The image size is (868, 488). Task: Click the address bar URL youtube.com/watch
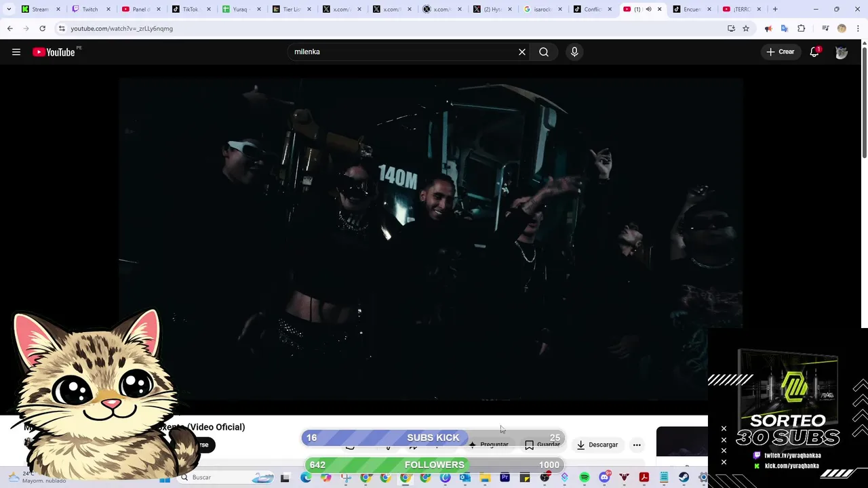point(122,28)
